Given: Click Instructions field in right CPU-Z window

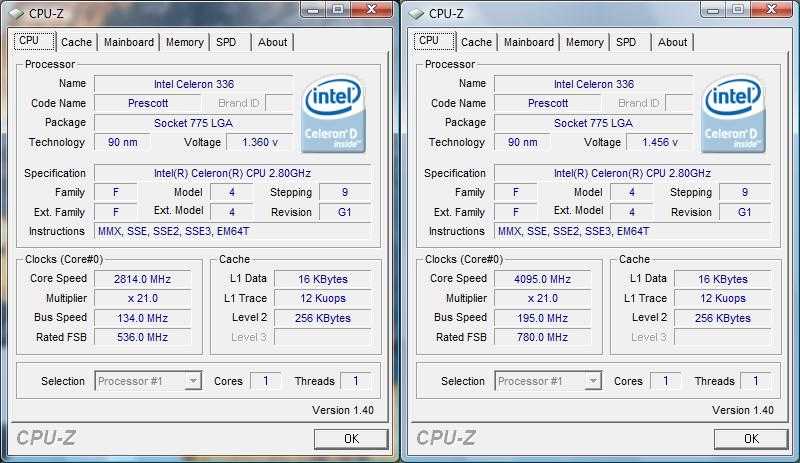Looking at the screenshot, I should pos(633,231).
